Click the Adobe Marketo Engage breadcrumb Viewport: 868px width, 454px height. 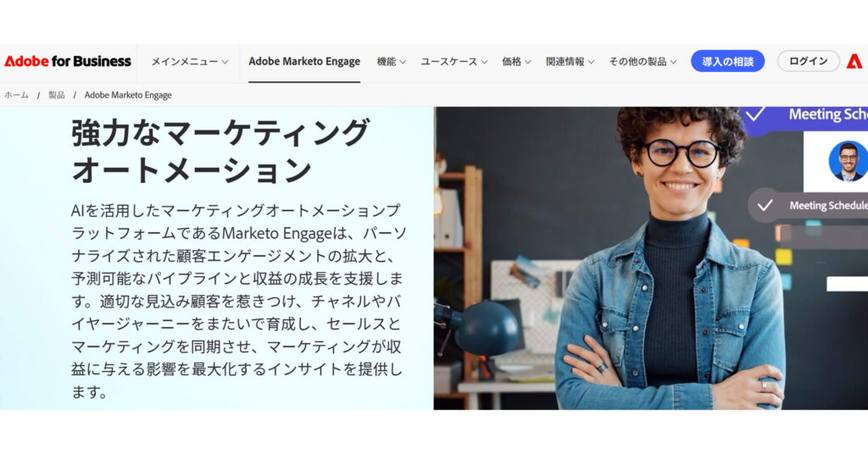click(128, 95)
